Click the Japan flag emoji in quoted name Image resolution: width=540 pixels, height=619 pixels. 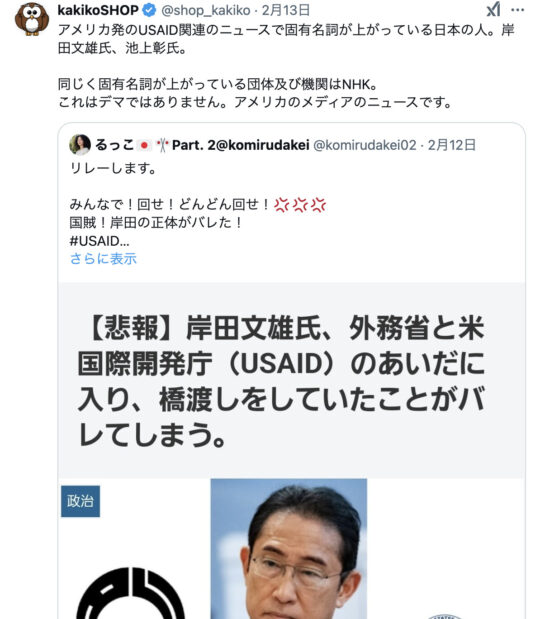[x=144, y=146]
